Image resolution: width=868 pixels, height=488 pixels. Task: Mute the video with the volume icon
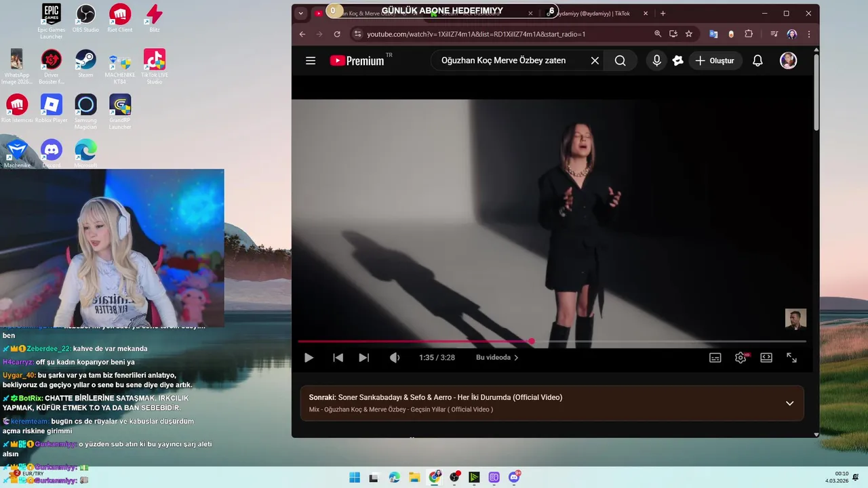coord(394,357)
